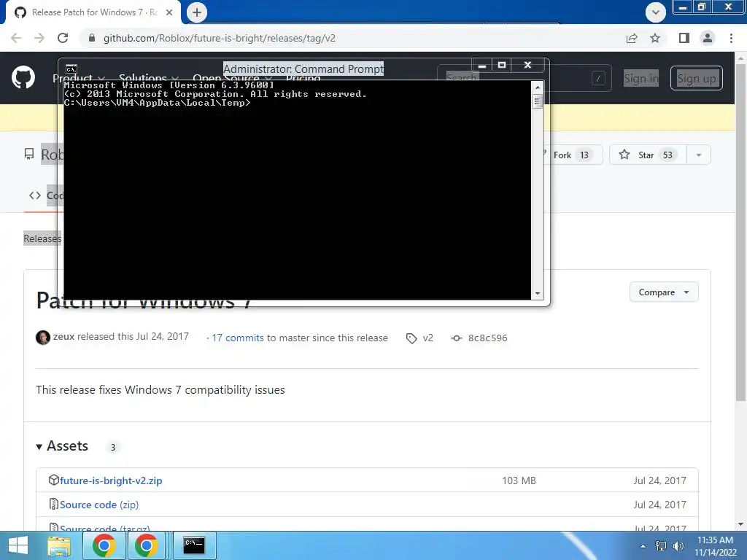Open commit 8c8c596
This screenshot has height=560, width=747.
tap(488, 338)
